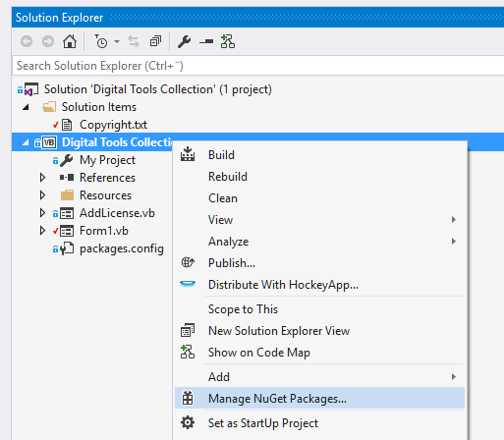
Task: Select the Form1.vb file
Action: pyautogui.click(x=104, y=231)
